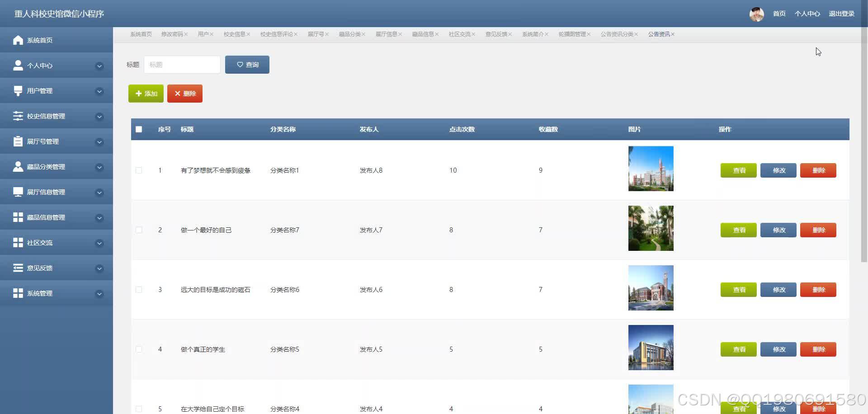This screenshot has width=868, height=414.
Task: Toggle the select-all checkbox in table header
Action: click(x=139, y=129)
